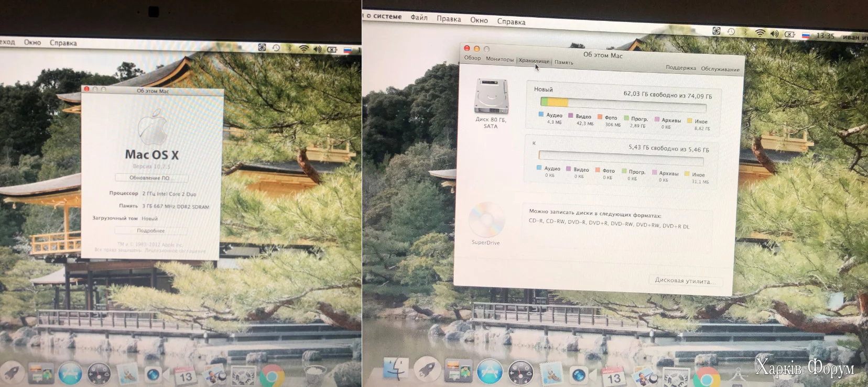
Task: Switch to the Обзор tab
Action: coord(472,58)
